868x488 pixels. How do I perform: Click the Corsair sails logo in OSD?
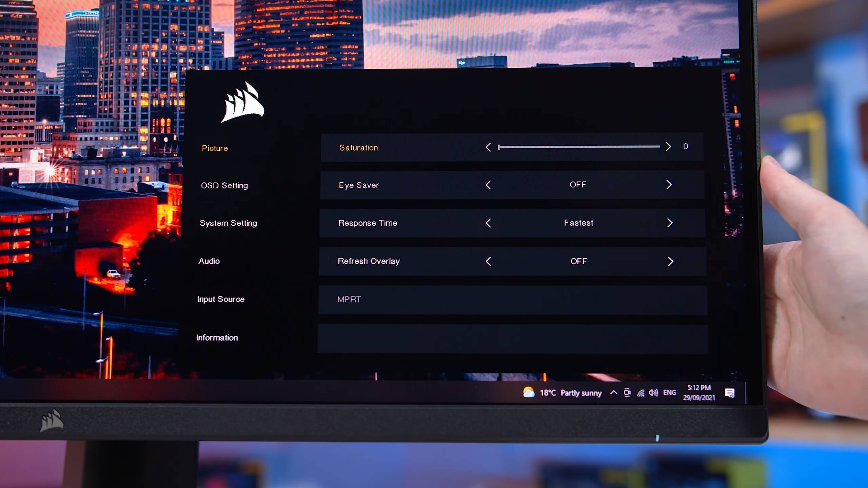tap(243, 102)
